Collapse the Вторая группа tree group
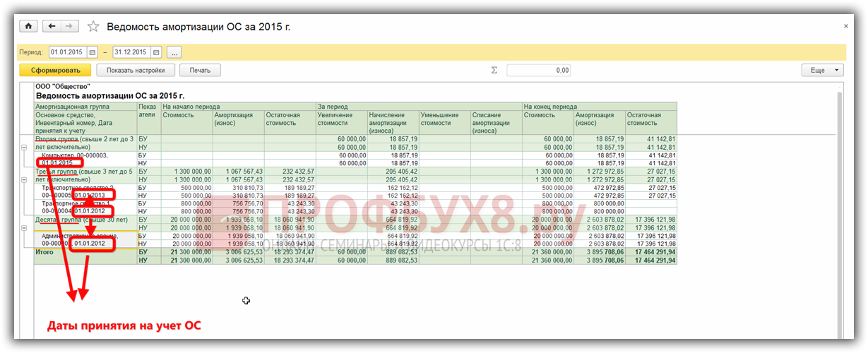Viewport: 868px width, 353px height. 25,148
